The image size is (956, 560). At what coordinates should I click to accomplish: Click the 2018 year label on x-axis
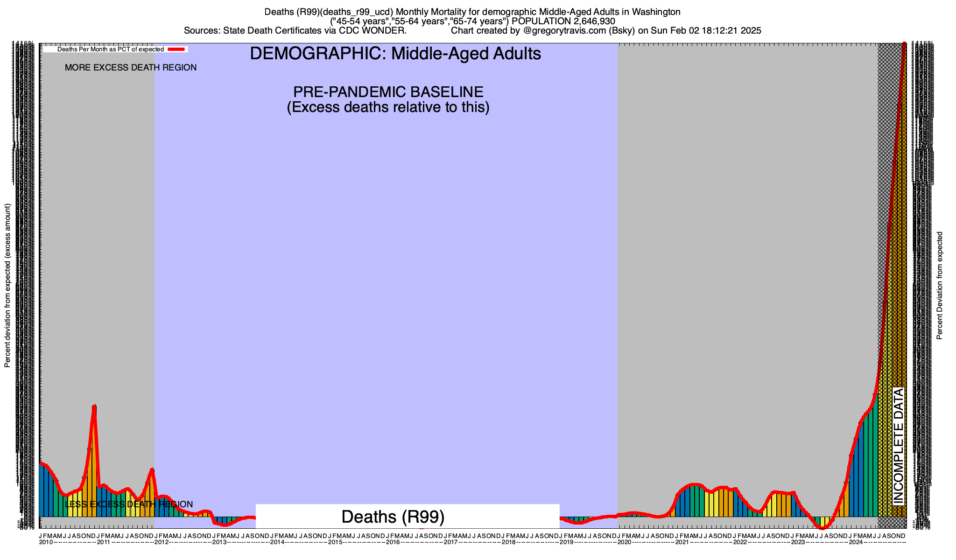click(509, 542)
